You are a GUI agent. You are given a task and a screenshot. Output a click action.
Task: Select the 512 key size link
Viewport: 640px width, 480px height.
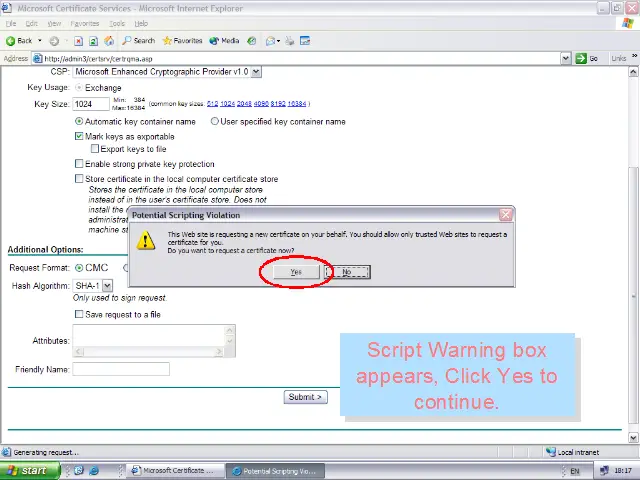[212, 104]
